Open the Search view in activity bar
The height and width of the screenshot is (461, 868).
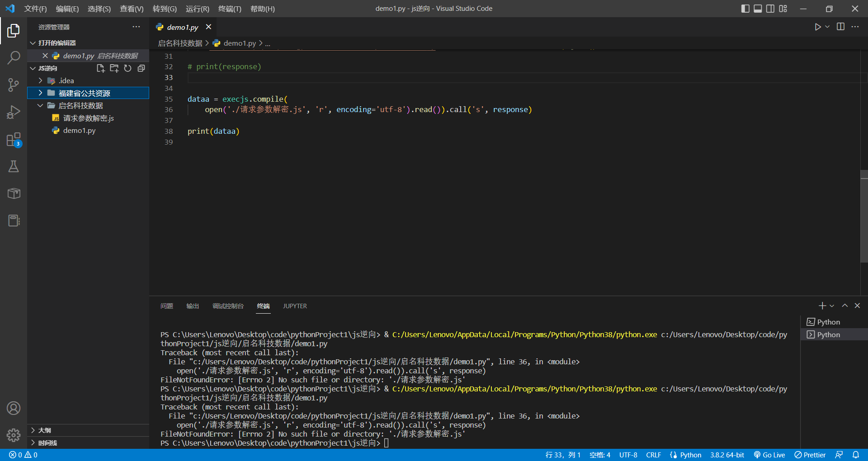point(14,57)
